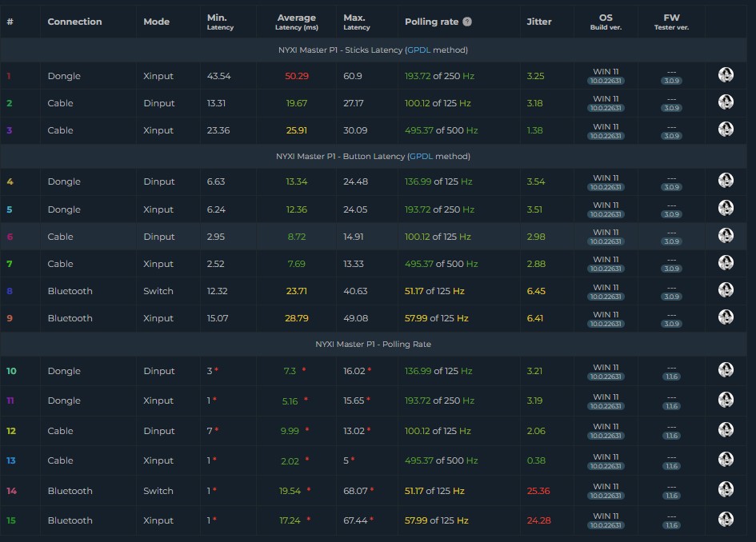Click OS build badge in row 7

(606, 269)
